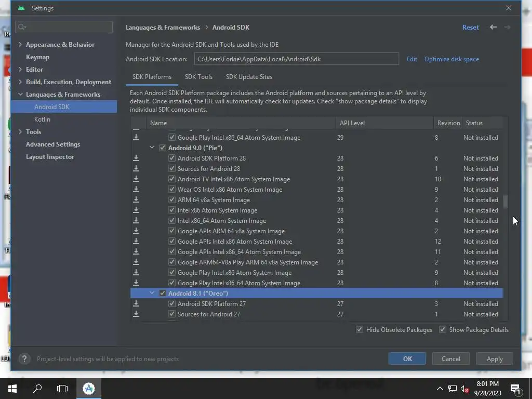Select the SDK Platforms tab
The image size is (532, 399).
152,77
